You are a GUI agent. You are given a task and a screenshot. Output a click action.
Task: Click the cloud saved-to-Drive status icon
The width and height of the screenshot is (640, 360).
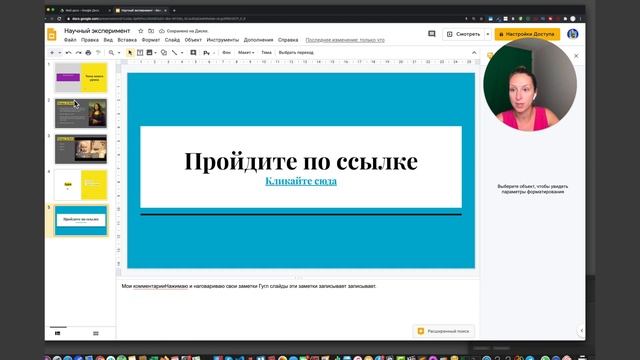pos(162,31)
